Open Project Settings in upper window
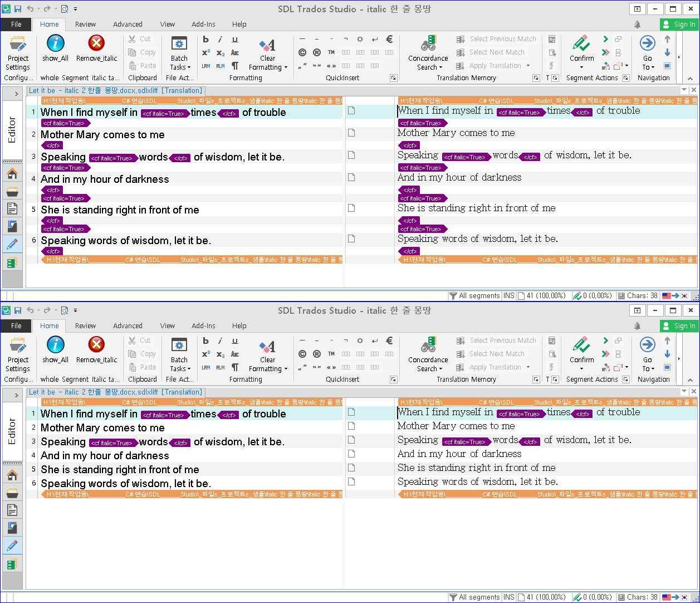This screenshot has height=603, width=700. pyautogui.click(x=18, y=53)
